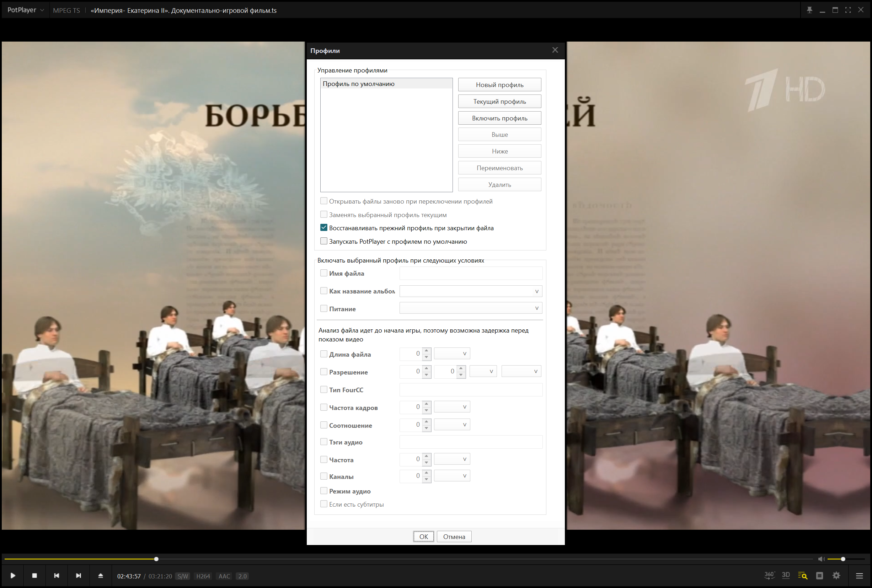This screenshot has width=872, height=588.
Task: Jump to the previous track
Action: tap(56, 576)
